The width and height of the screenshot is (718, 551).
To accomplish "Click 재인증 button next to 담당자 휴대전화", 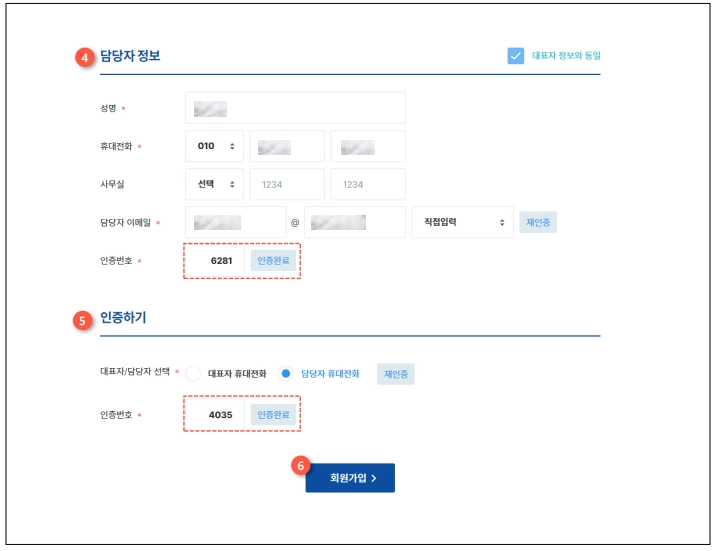I will pos(396,374).
